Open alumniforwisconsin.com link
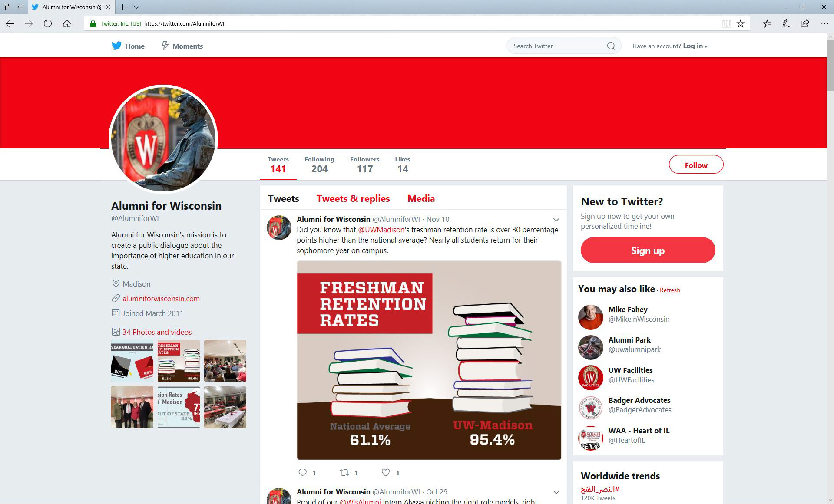The image size is (834, 504). (161, 299)
